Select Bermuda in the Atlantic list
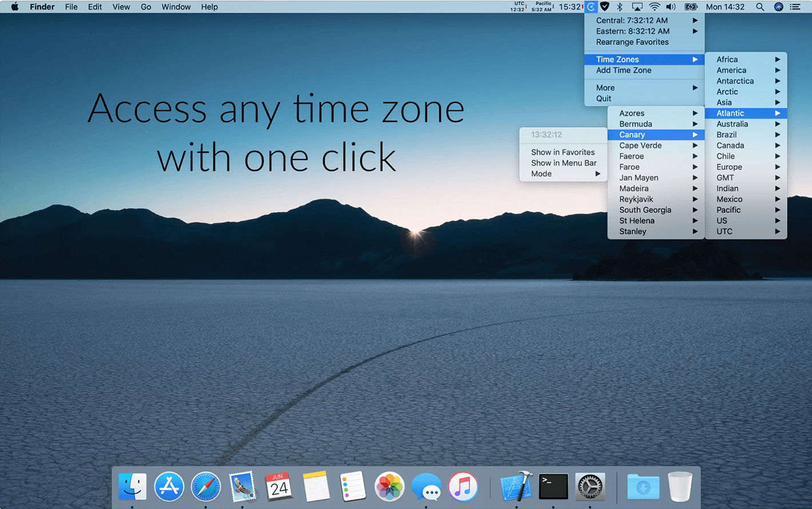 click(x=656, y=124)
